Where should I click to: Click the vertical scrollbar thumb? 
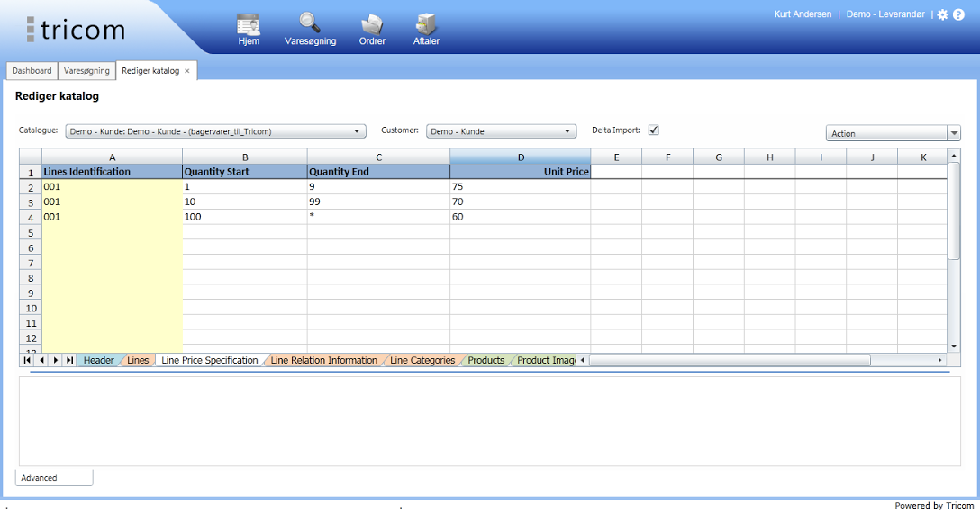[954, 211]
